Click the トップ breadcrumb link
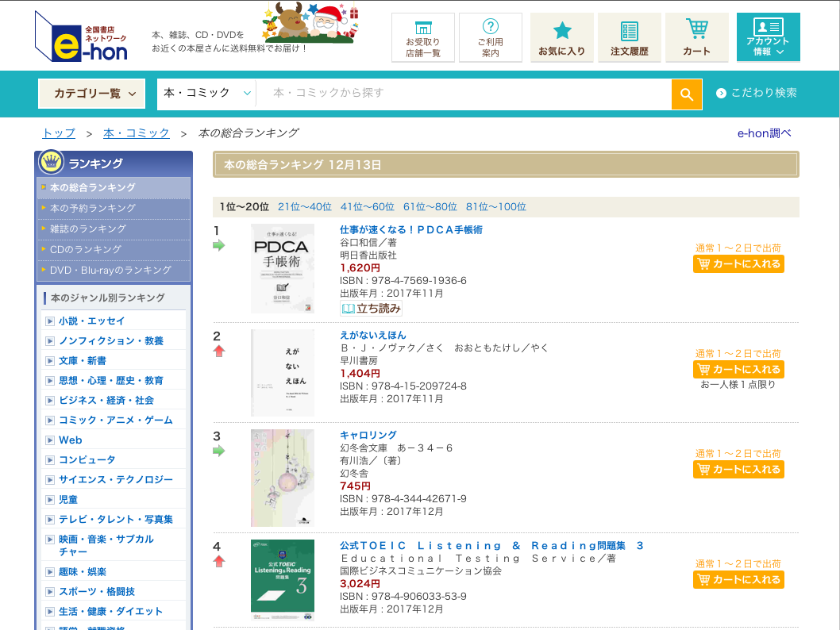This screenshot has width=840, height=630. tap(59, 133)
